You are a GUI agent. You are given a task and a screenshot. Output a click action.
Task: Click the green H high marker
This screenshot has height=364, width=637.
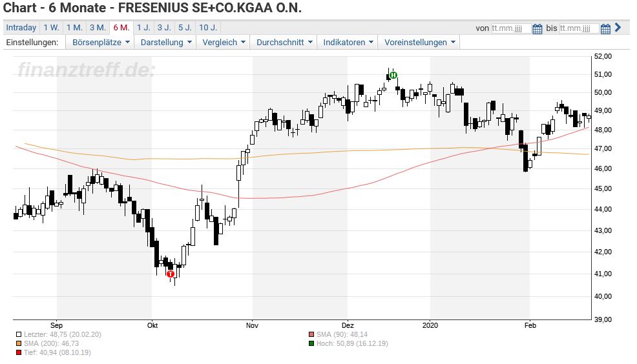[x=393, y=75]
